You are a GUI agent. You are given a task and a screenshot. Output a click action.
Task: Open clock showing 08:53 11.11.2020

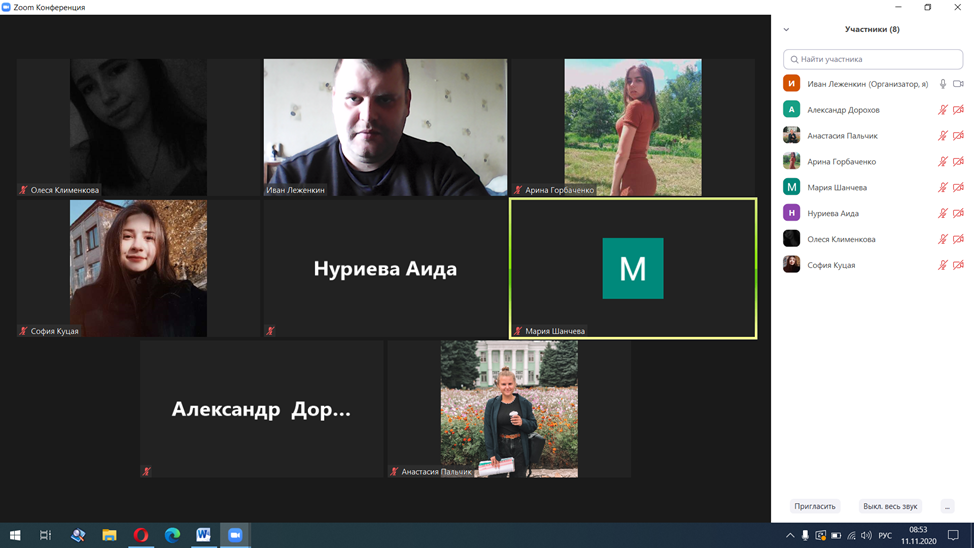pos(919,535)
